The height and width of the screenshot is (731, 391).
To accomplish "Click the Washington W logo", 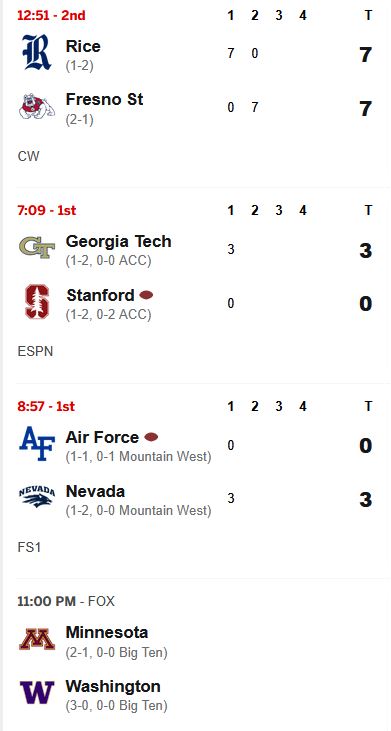I will (37, 692).
